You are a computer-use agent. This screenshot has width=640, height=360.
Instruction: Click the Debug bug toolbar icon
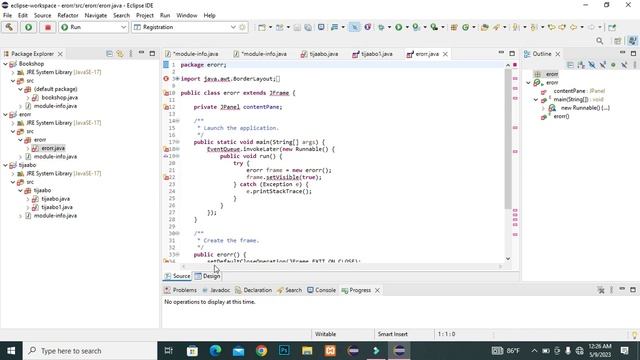pos(381,27)
